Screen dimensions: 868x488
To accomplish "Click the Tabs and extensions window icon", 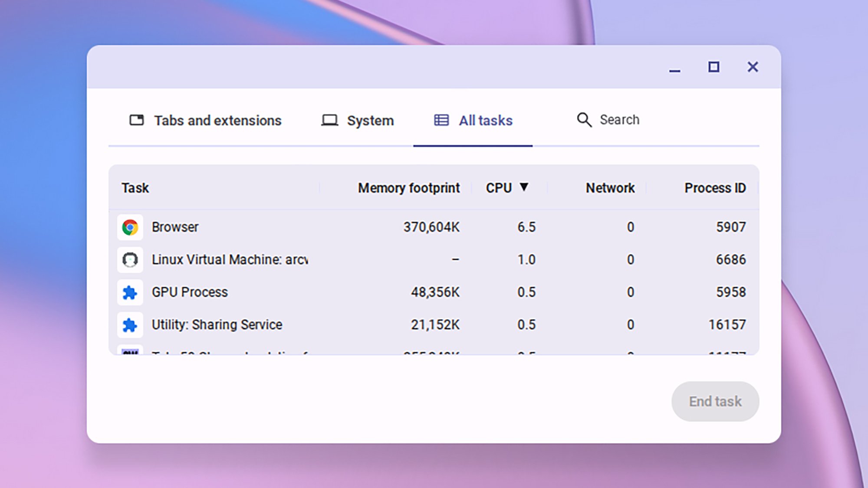I will (137, 120).
